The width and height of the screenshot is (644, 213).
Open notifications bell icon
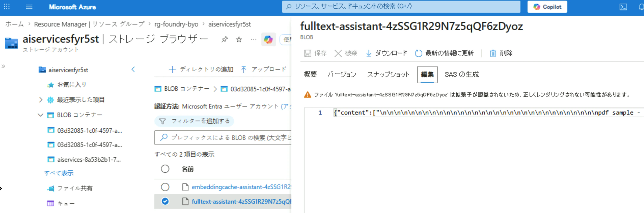[641, 7]
